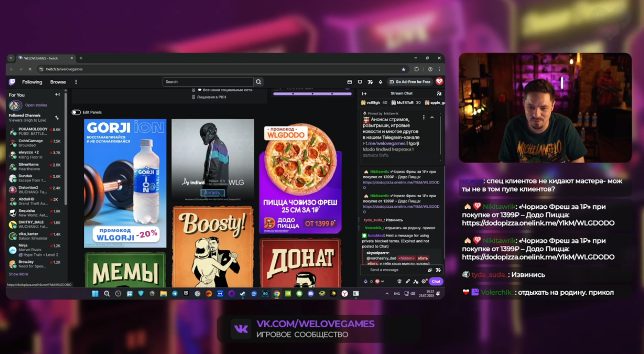The height and width of the screenshot is (354, 644).
Task: Click the search magnifier button in Twitch
Action: click(x=259, y=82)
